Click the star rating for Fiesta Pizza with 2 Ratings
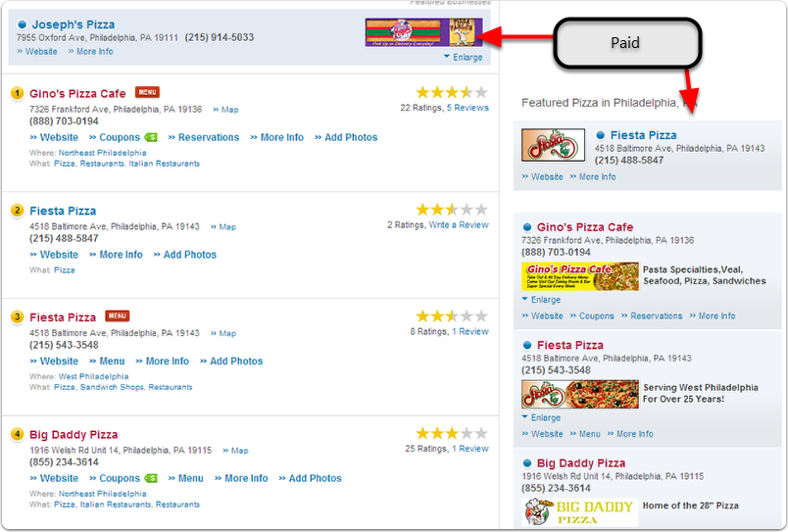The image size is (788, 532). click(x=451, y=209)
